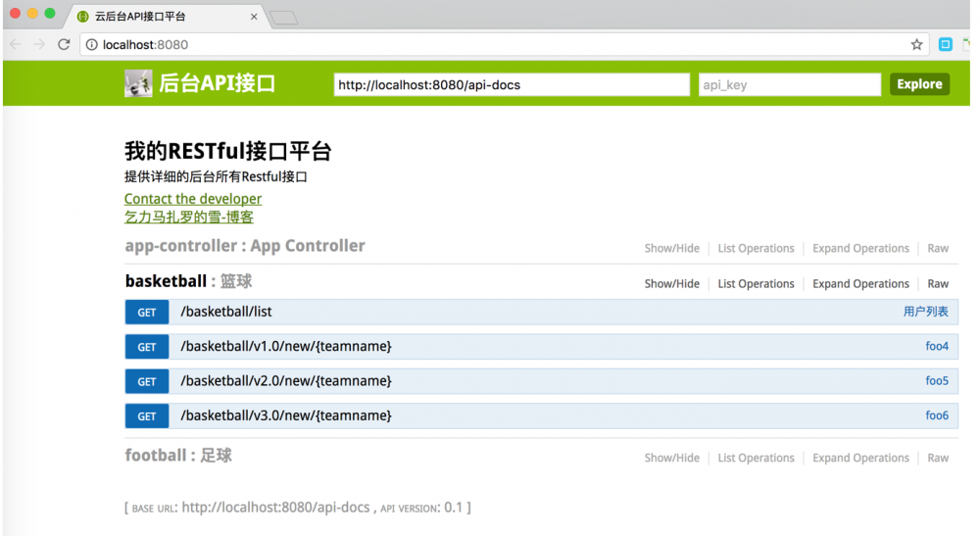The height and width of the screenshot is (536, 980).
Task: Click the Explore button
Action: tap(919, 84)
